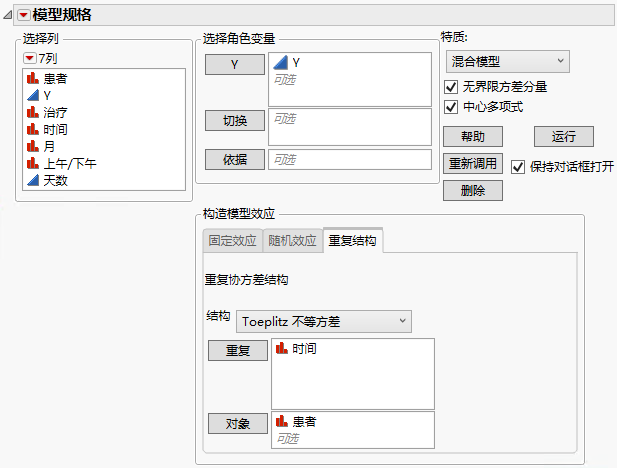Click the 重新调用 button
Image resolution: width=617 pixels, height=468 pixels.
point(473,163)
